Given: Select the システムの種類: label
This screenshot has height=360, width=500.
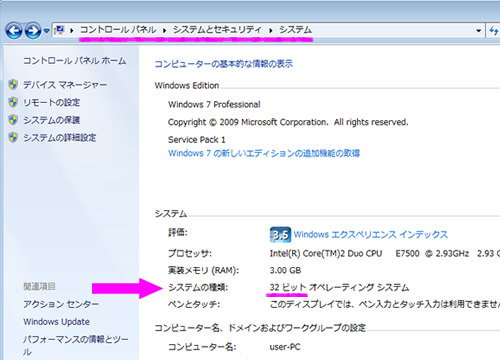Looking at the screenshot, I should coord(198,287).
